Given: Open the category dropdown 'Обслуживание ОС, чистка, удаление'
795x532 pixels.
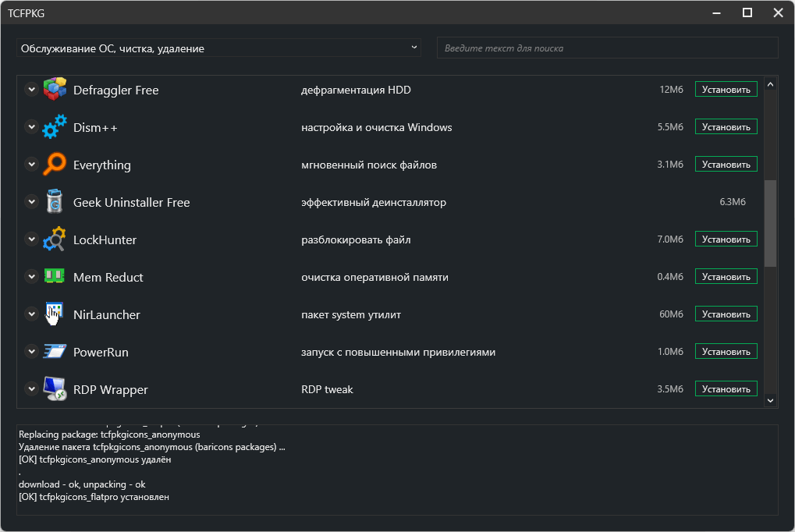Looking at the screenshot, I should tap(218, 48).
